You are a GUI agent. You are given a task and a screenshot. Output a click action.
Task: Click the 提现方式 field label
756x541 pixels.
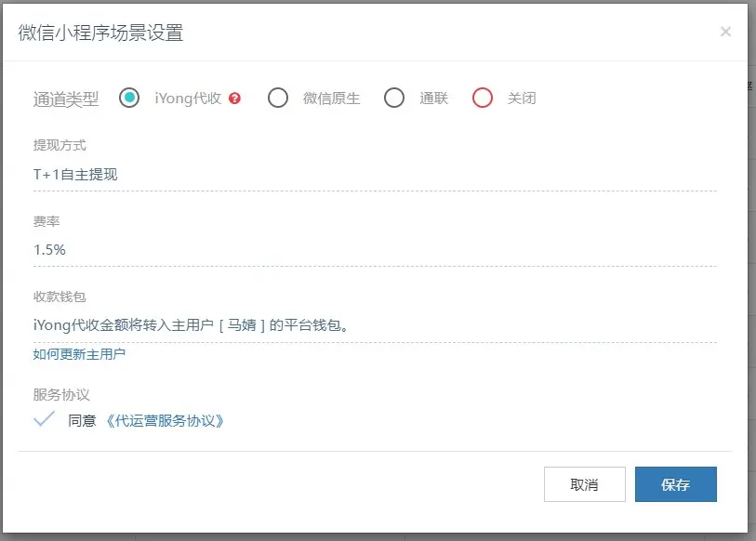(60, 146)
